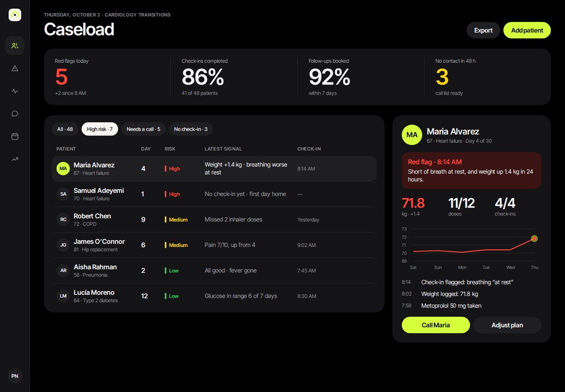
Task: Click the Maria Alvarez detail panel heading
Action: (453, 131)
